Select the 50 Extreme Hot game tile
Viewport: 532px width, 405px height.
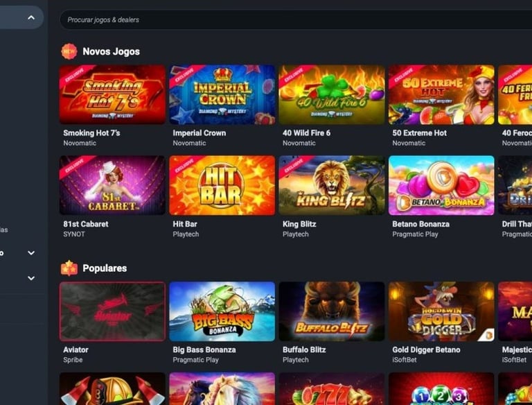[441, 94]
